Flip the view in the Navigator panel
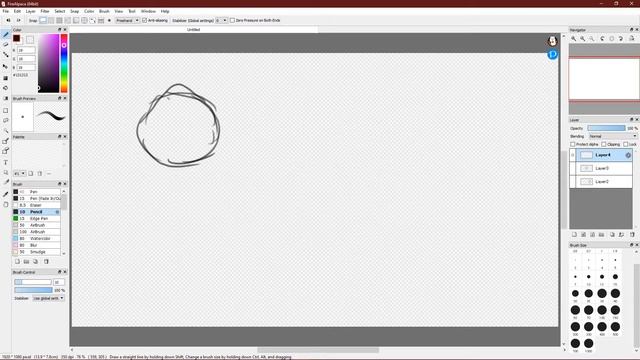The width and height of the screenshot is (640, 360). tap(631, 38)
